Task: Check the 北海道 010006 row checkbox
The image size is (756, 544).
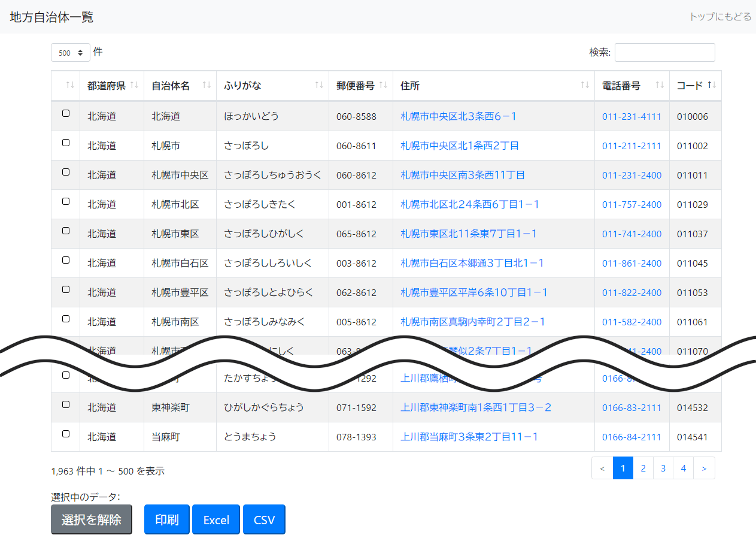Action: [x=66, y=113]
